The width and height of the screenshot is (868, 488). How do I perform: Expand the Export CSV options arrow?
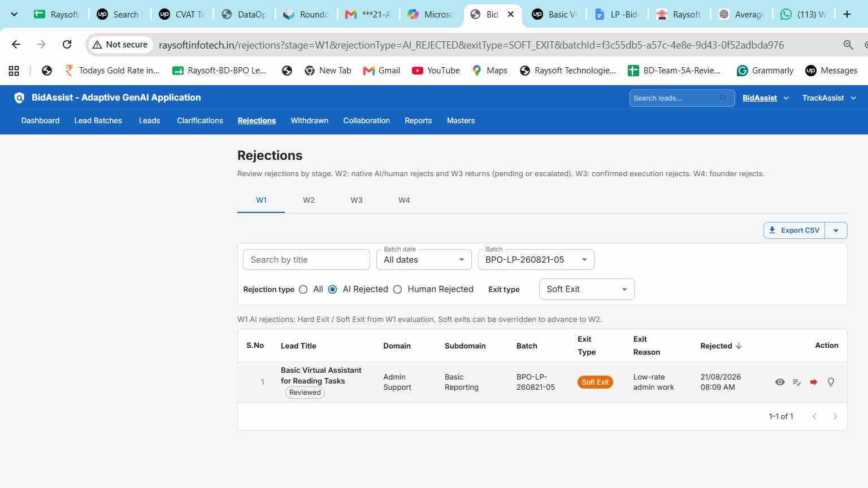coord(836,230)
